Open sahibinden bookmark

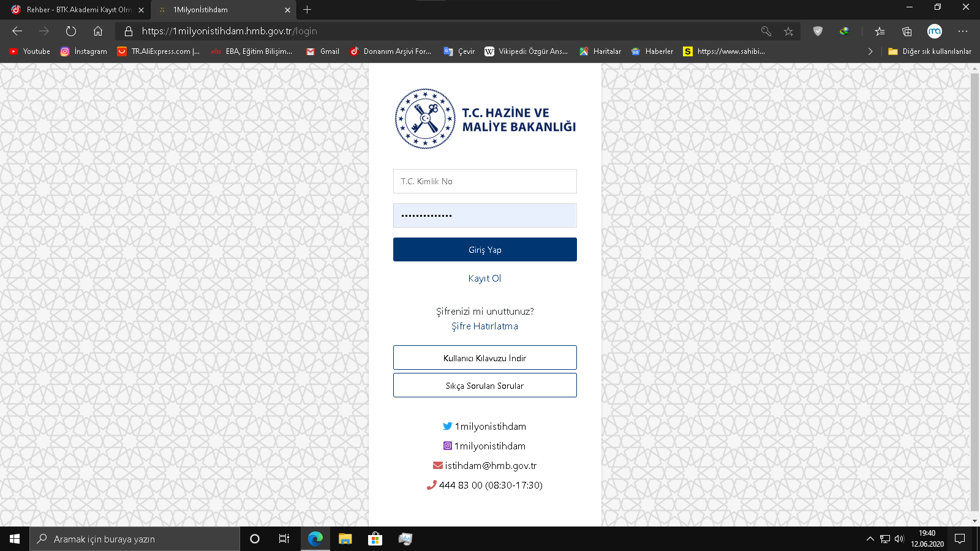click(724, 51)
